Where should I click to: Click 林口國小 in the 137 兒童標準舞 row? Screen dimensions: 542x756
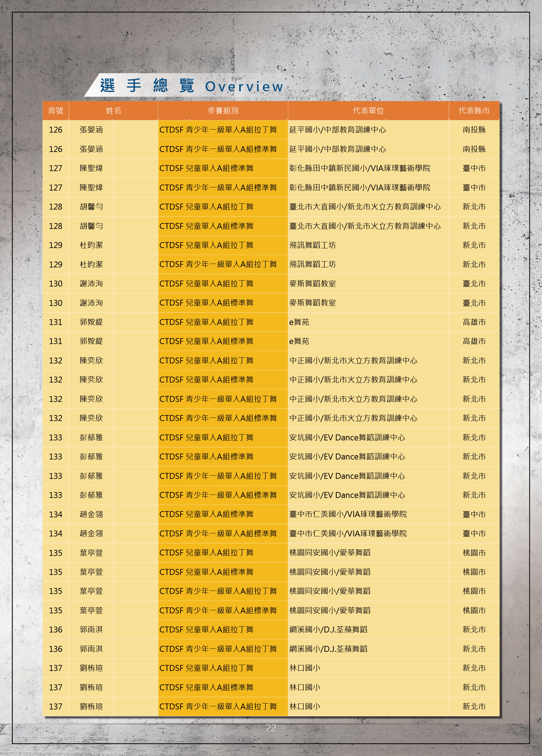click(304, 687)
